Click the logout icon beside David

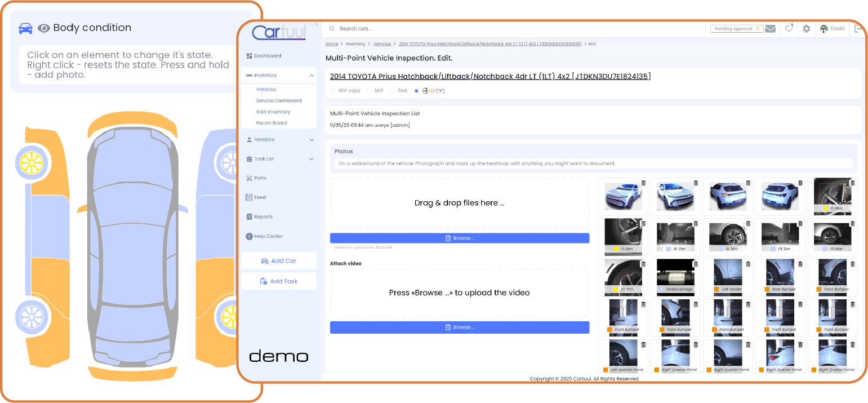click(x=858, y=29)
